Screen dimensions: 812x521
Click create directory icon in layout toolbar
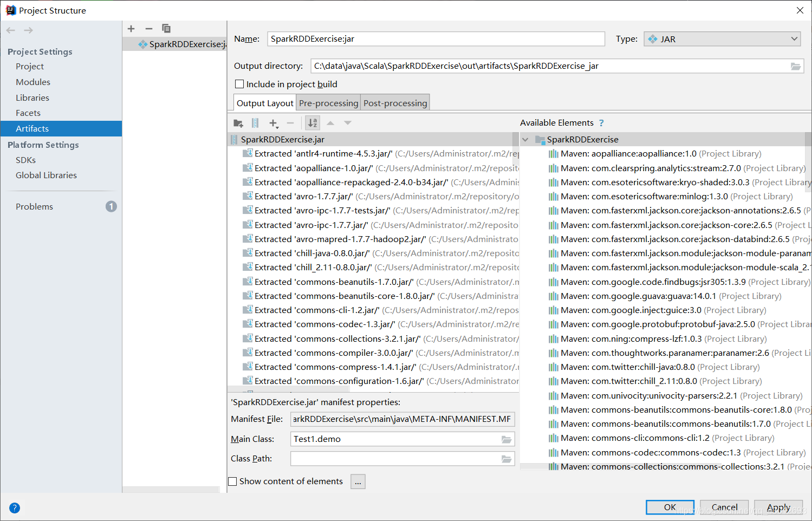click(x=238, y=123)
